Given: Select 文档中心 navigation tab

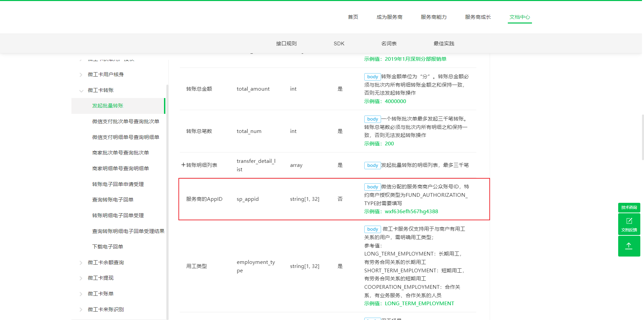Looking at the screenshot, I should pos(520,17).
